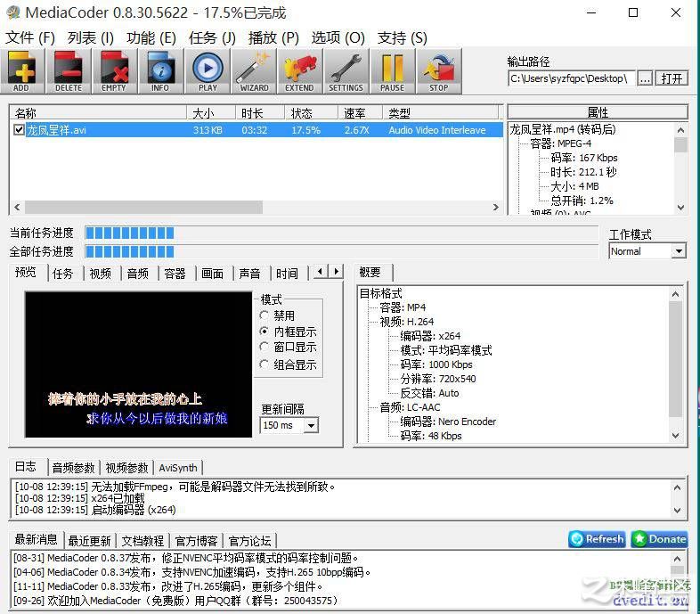Click the ADD toolbar icon
The width and height of the screenshot is (700, 614).
(22, 71)
